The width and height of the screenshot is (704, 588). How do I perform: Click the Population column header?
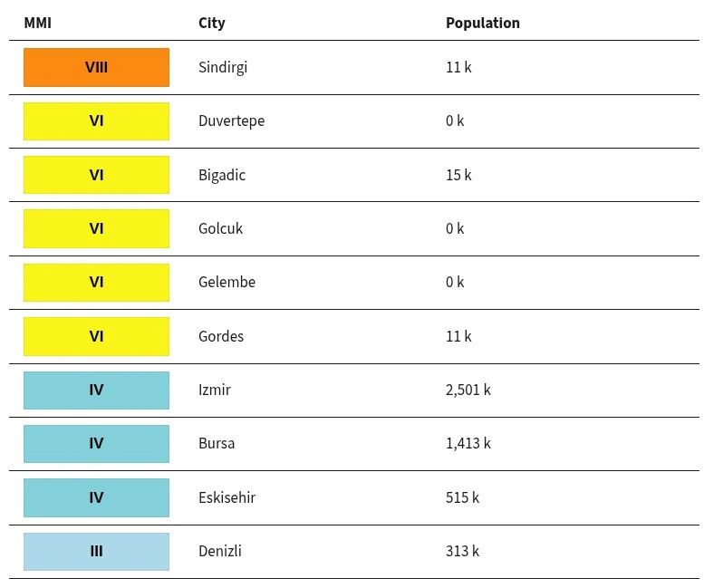pyautogui.click(x=483, y=23)
